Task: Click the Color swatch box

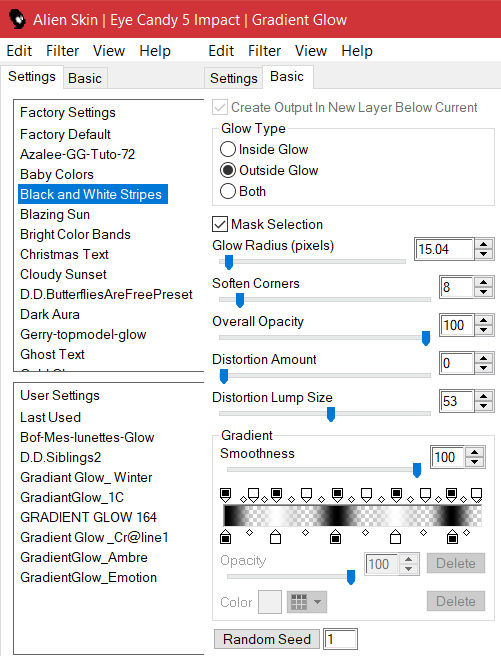Action: (270, 602)
